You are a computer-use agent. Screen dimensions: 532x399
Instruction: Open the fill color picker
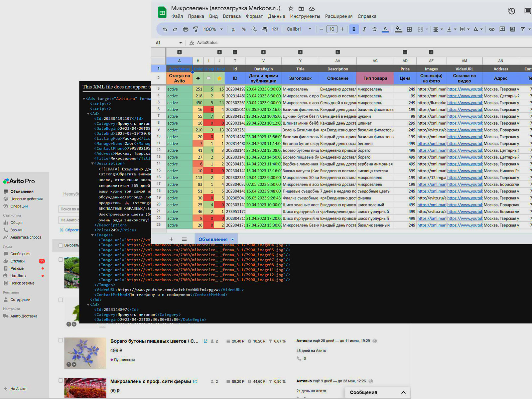[398, 29]
